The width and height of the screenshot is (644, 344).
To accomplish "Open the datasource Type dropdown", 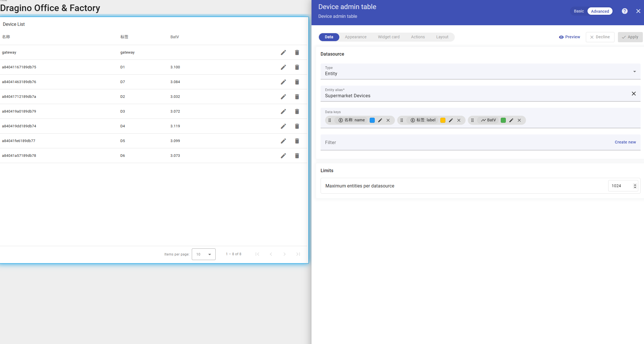I will pos(634,71).
